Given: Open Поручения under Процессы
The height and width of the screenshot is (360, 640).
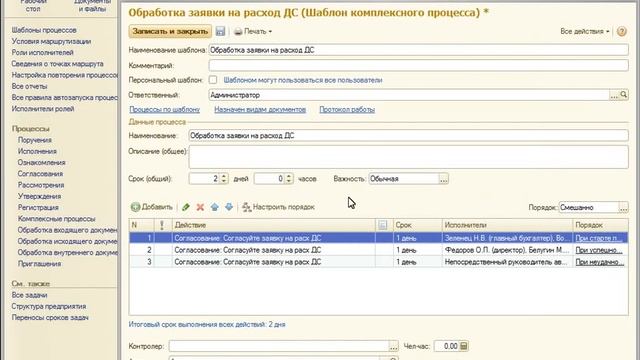Looking at the screenshot, I should point(35,140).
